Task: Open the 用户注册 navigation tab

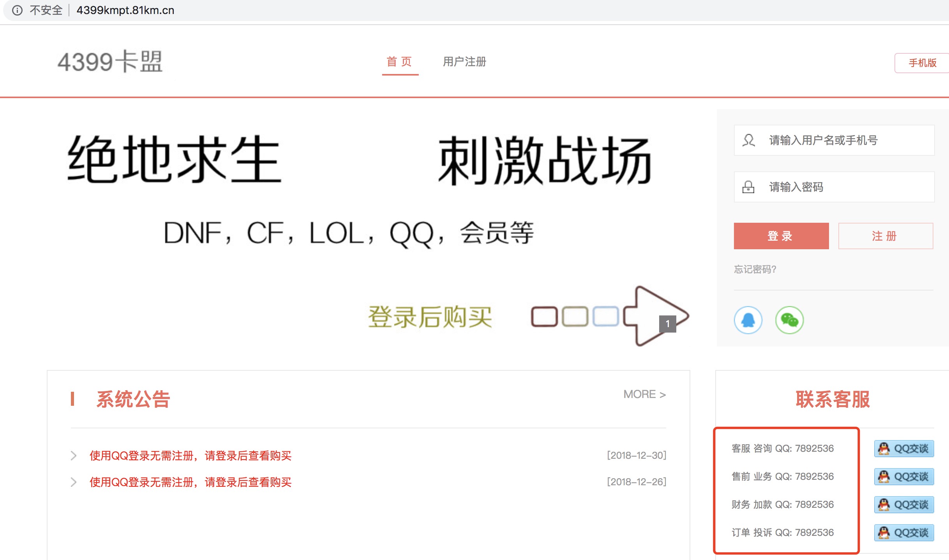Action: tap(464, 62)
